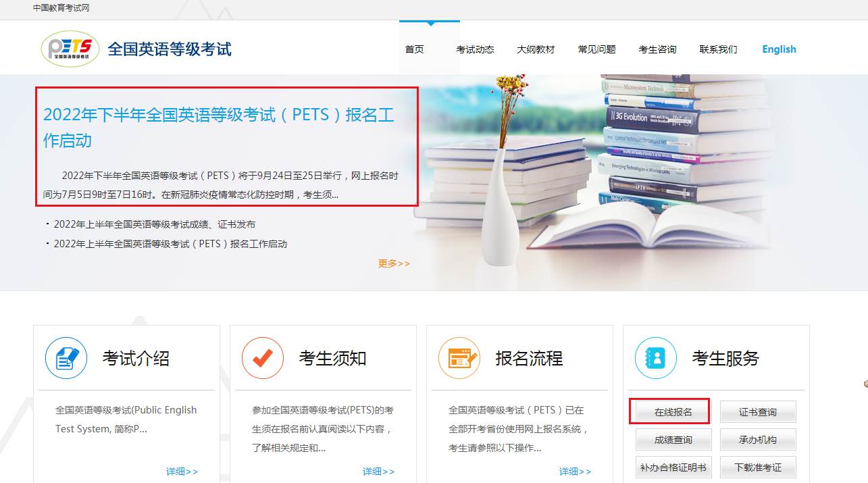
Task: Go to 大纲教材 in navigation
Action: tap(536, 49)
